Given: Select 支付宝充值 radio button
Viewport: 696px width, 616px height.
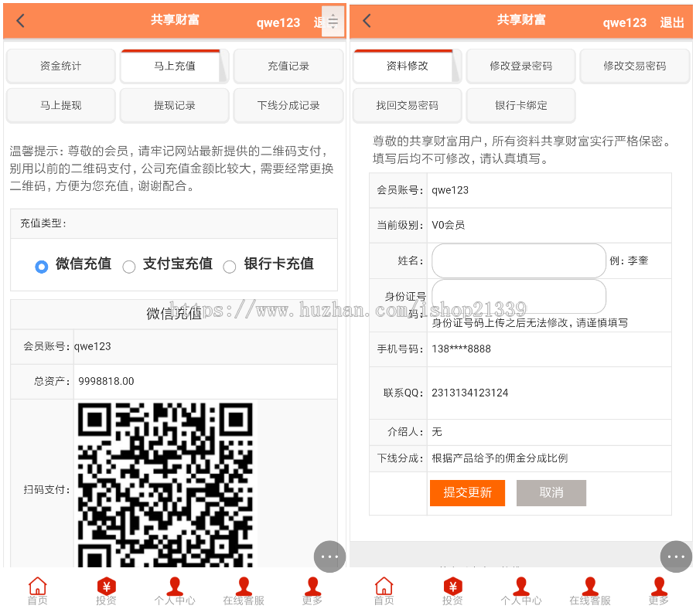Looking at the screenshot, I should pyautogui.click(x=129, y=267).
